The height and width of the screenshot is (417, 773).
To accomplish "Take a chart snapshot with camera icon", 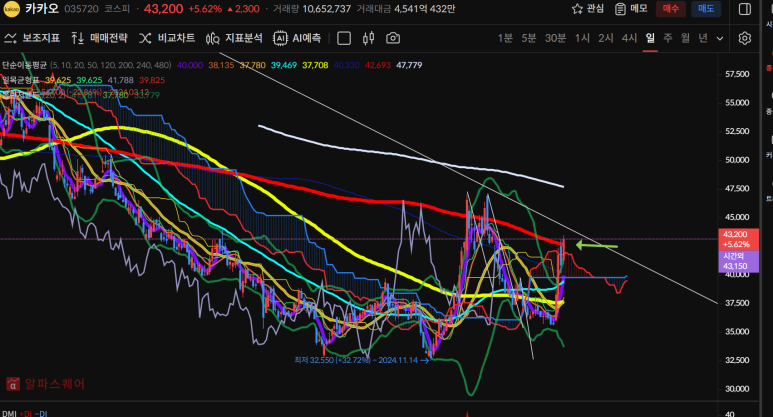I will [393, 38].
